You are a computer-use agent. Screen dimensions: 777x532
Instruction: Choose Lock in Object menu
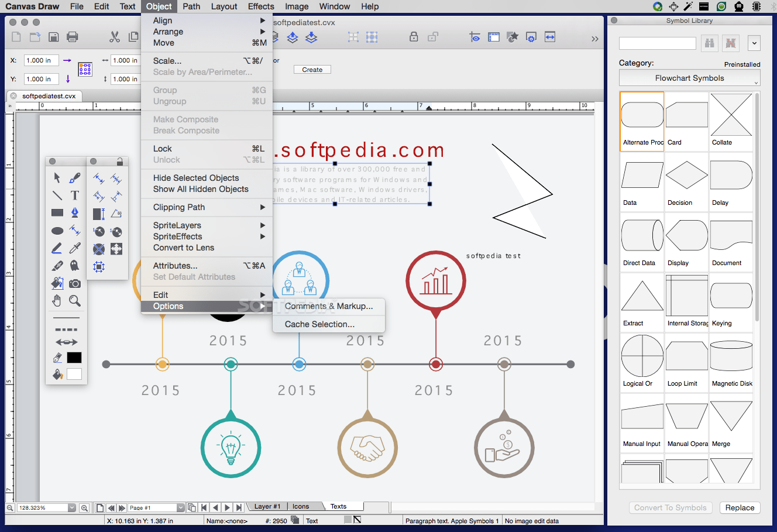[x=207, y=149]
